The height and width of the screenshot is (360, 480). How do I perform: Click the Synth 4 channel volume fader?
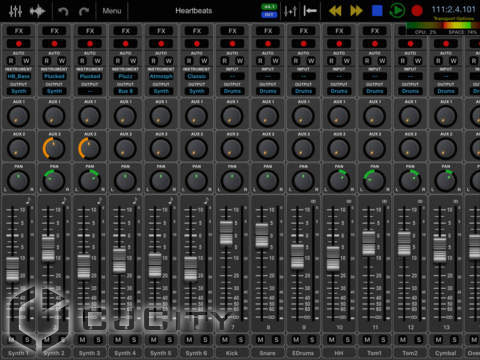(119, 261)
